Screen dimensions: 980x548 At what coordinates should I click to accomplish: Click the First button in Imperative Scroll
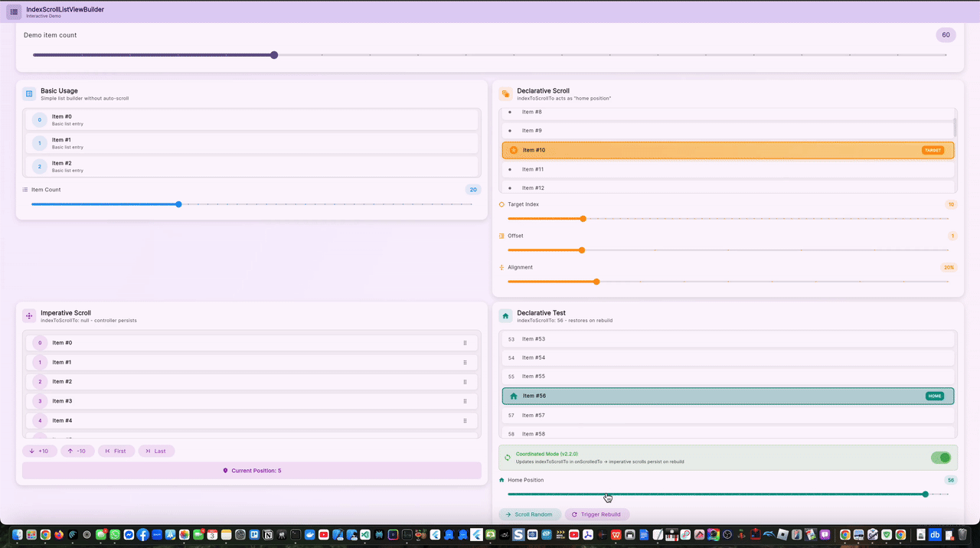116,451
